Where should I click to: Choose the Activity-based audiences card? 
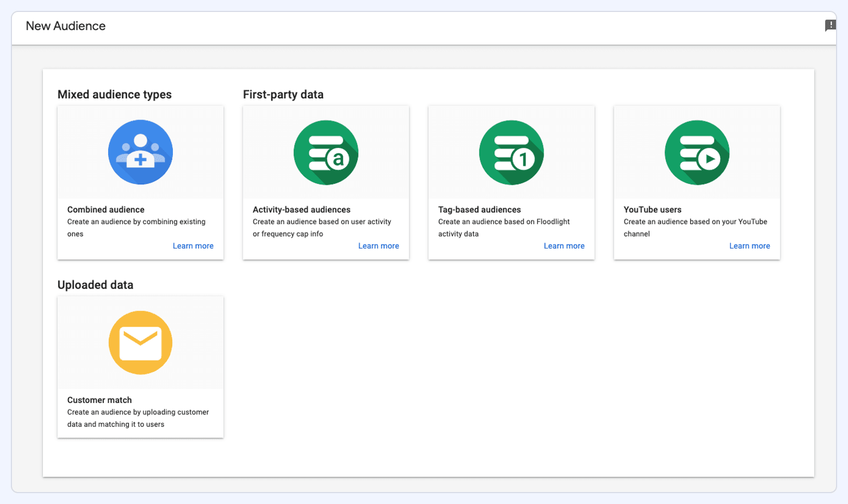point(326,182)
